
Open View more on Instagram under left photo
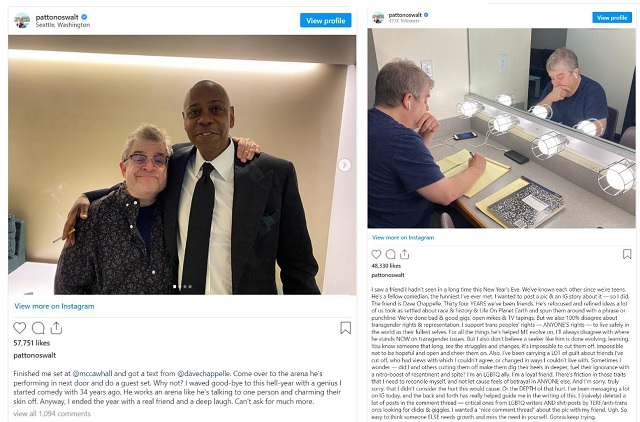coord(54,306)
